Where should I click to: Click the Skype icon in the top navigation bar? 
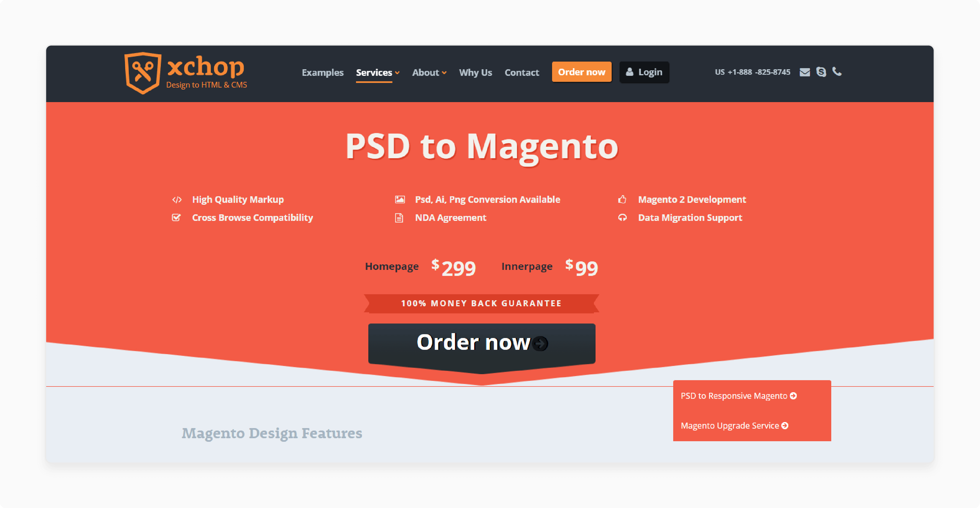[821, 72]
